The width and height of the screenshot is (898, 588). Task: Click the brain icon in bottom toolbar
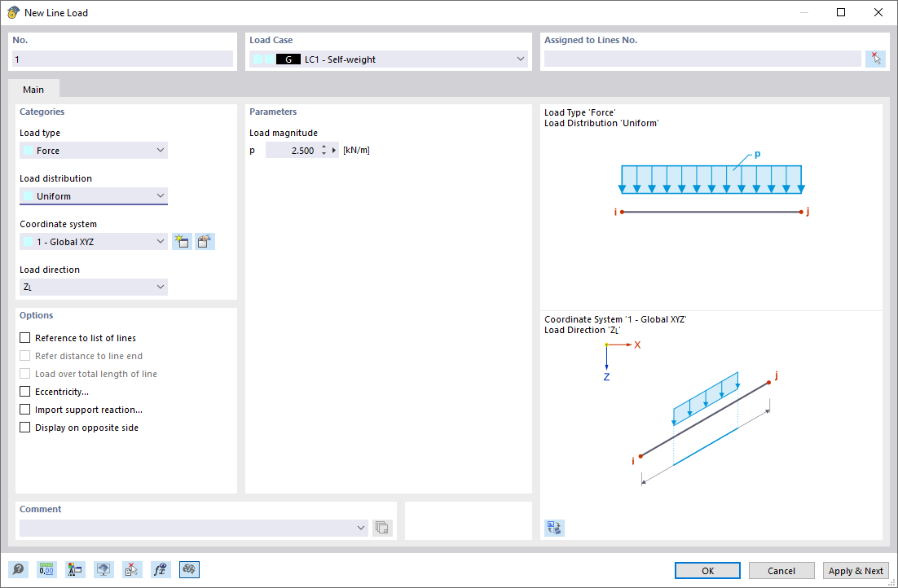coord(190,570)
